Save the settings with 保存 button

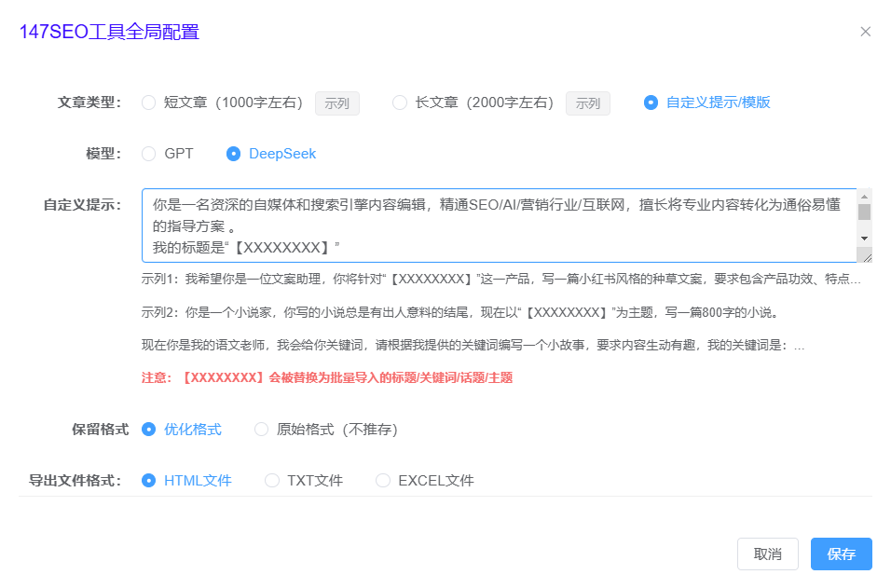[841, 554]
